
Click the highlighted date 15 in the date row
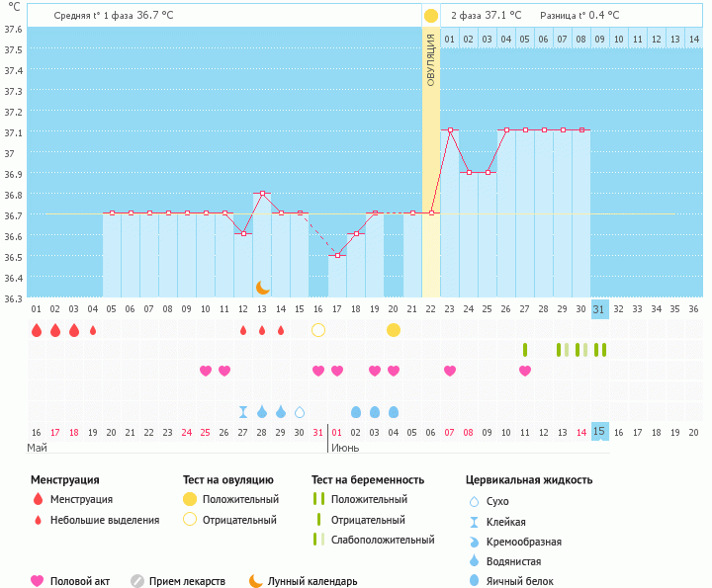598,431
